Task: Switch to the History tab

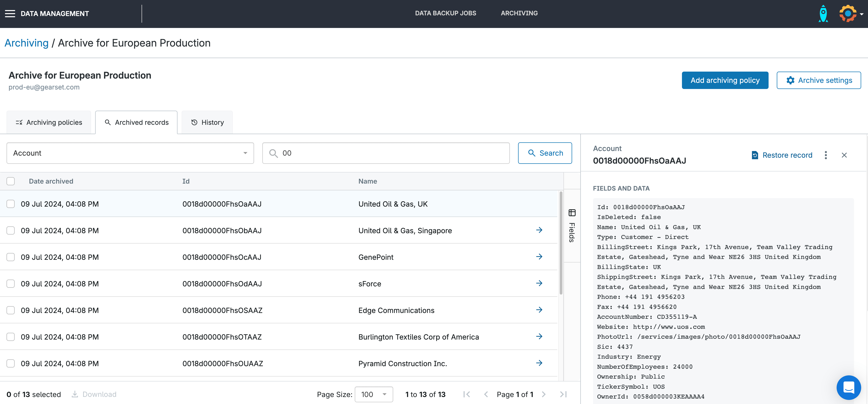Action: [207, 122]
